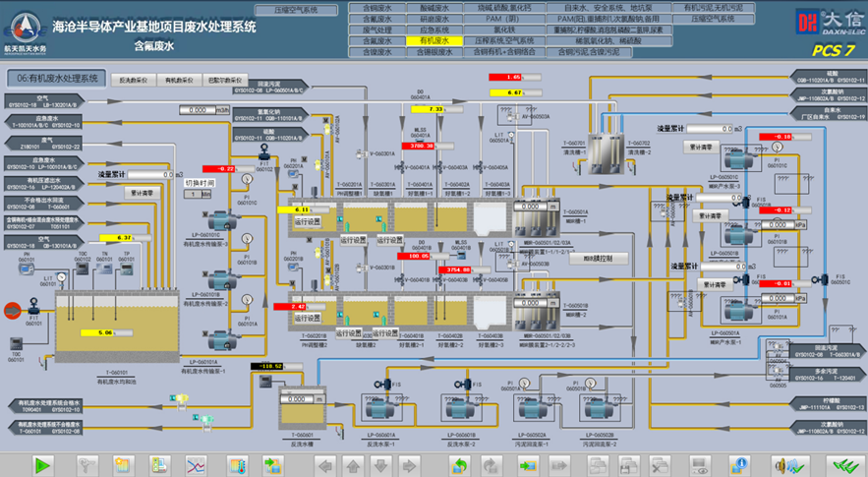
Task: Follow the 不合格出水回流 link arrow
Action: [44, 204]
